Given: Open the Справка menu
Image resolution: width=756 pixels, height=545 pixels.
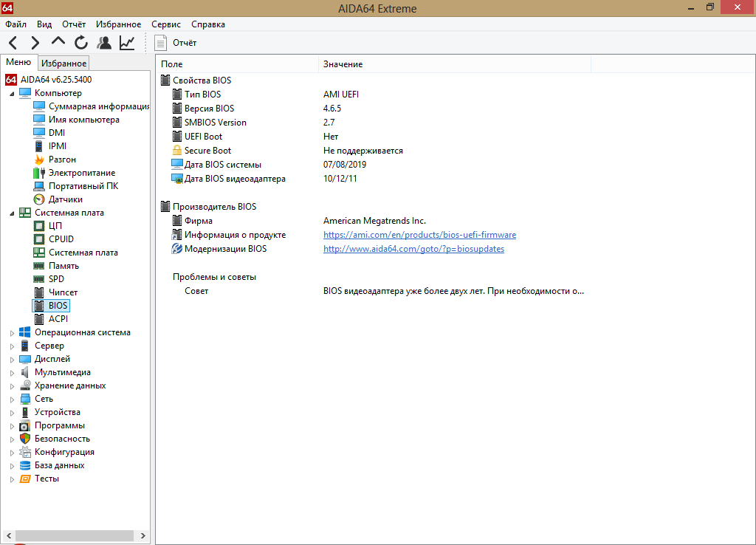Looking at the screenshot, I should tap(208, 24).
